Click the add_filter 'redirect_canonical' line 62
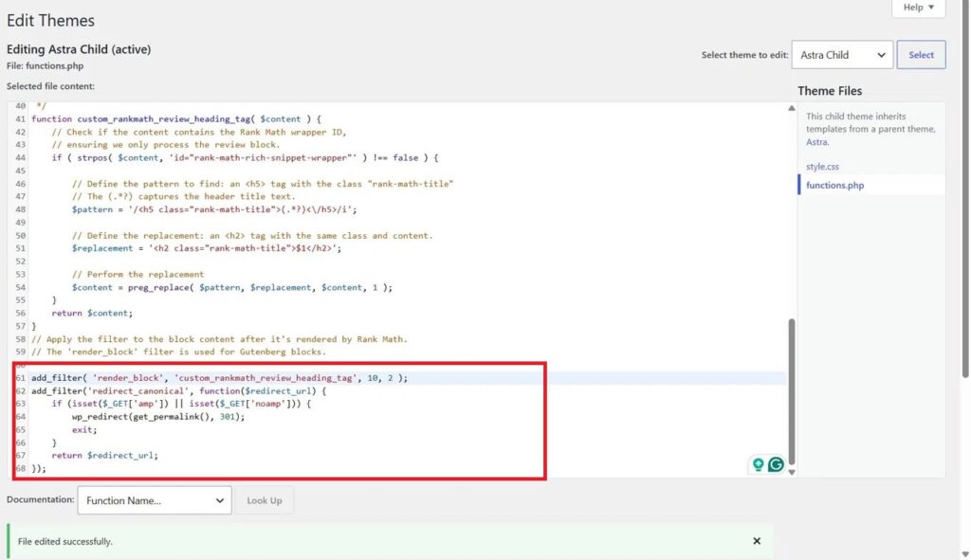 [178, 391]
